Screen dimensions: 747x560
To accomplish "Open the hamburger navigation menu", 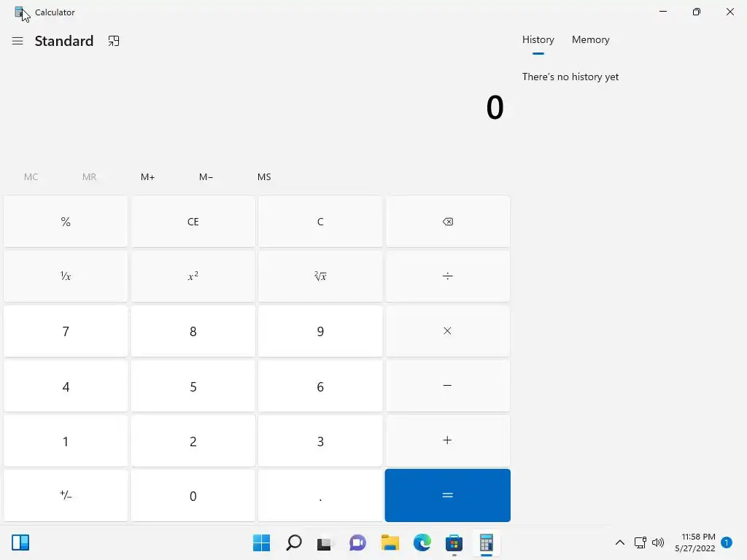I will [18, 41].
